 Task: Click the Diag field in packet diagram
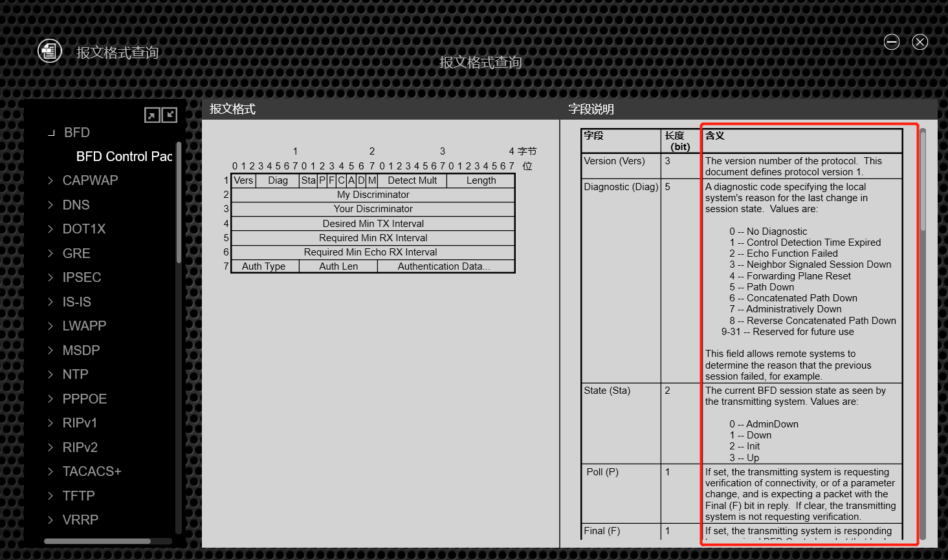[278, 180]
